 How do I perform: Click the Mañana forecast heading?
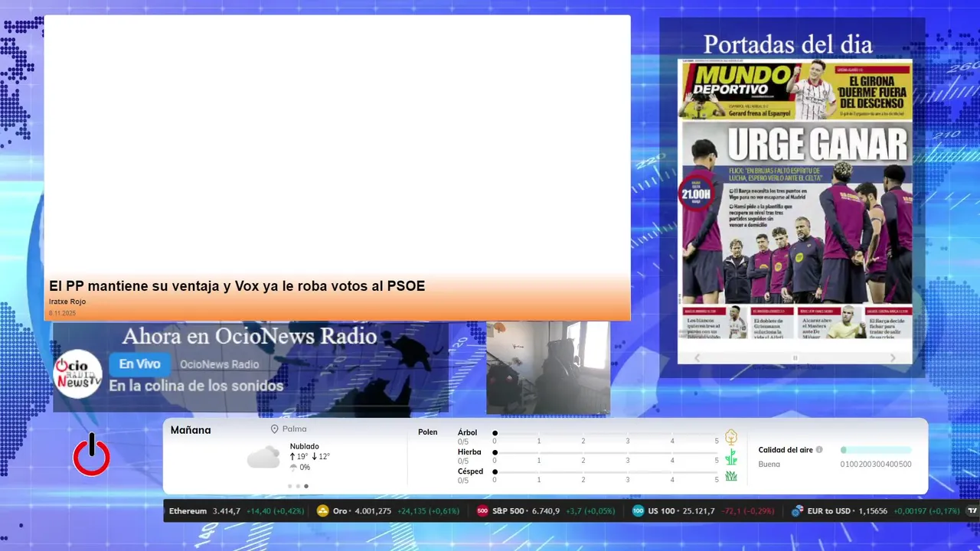(x=191, y=430)
